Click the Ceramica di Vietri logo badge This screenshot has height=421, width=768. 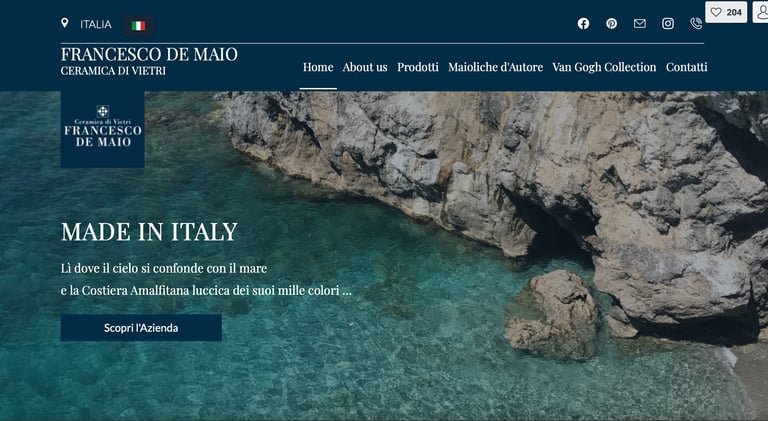pyautogui.click(x=102, y=129)
